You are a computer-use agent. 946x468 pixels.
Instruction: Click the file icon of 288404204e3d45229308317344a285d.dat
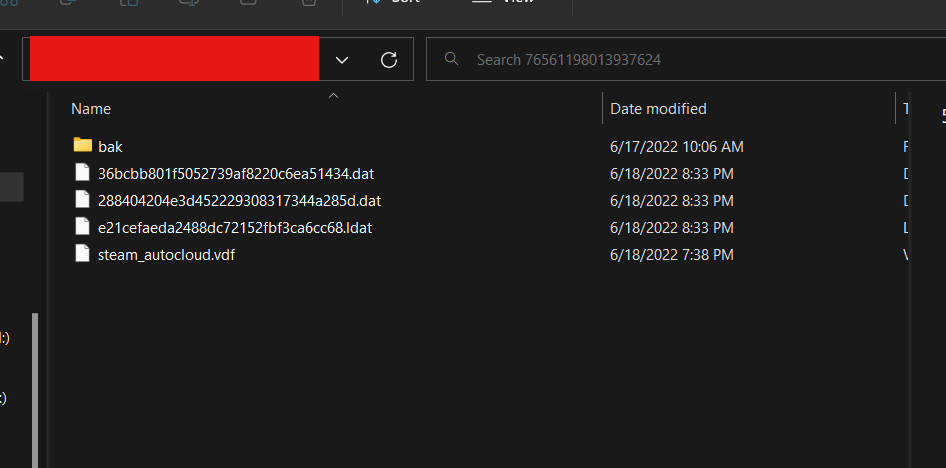click(x=83, y=200)
